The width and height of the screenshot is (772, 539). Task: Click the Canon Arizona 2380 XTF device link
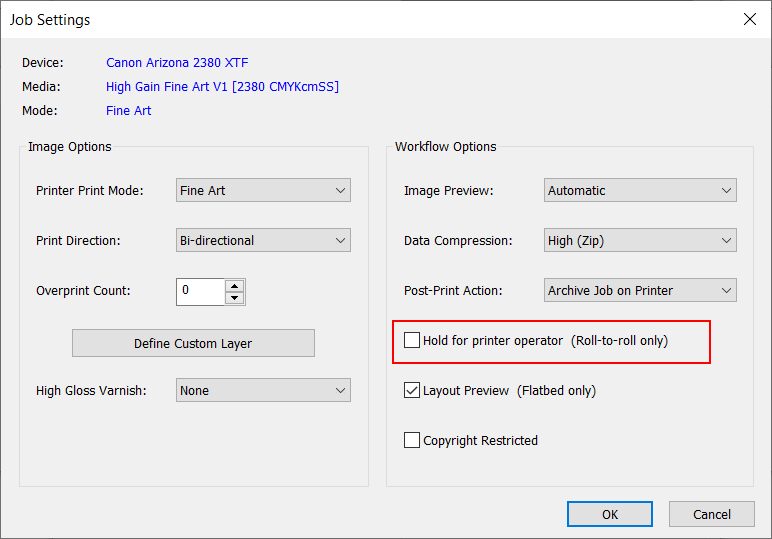pos(177,63)
